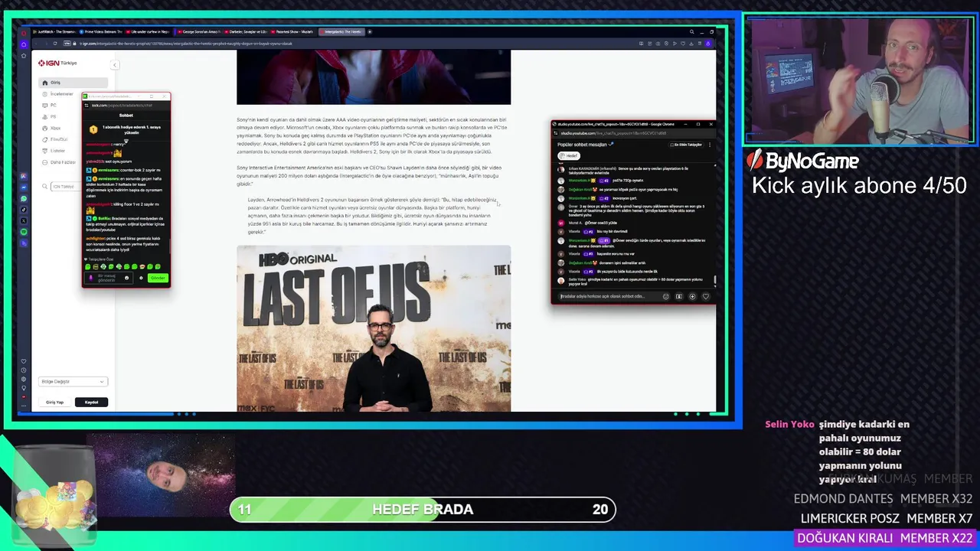
Task: Open the JustWatch browser tab
Action: pos(53,32)
